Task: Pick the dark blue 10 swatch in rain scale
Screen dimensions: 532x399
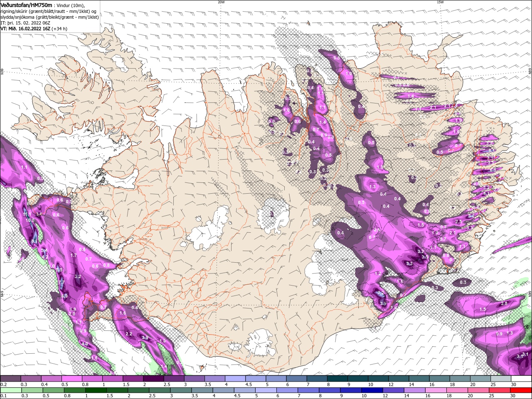Action: [x=372, y=390]
